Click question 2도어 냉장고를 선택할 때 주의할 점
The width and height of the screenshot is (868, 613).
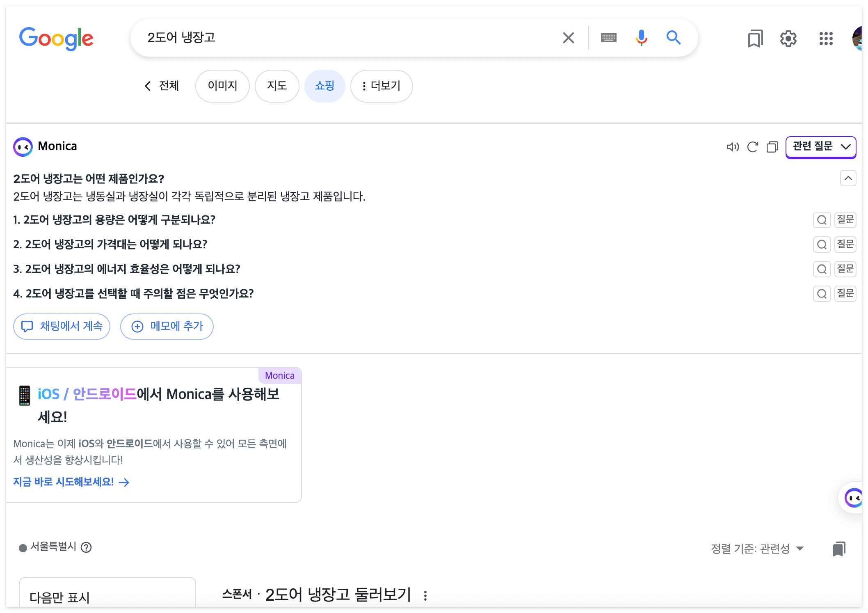139,294
